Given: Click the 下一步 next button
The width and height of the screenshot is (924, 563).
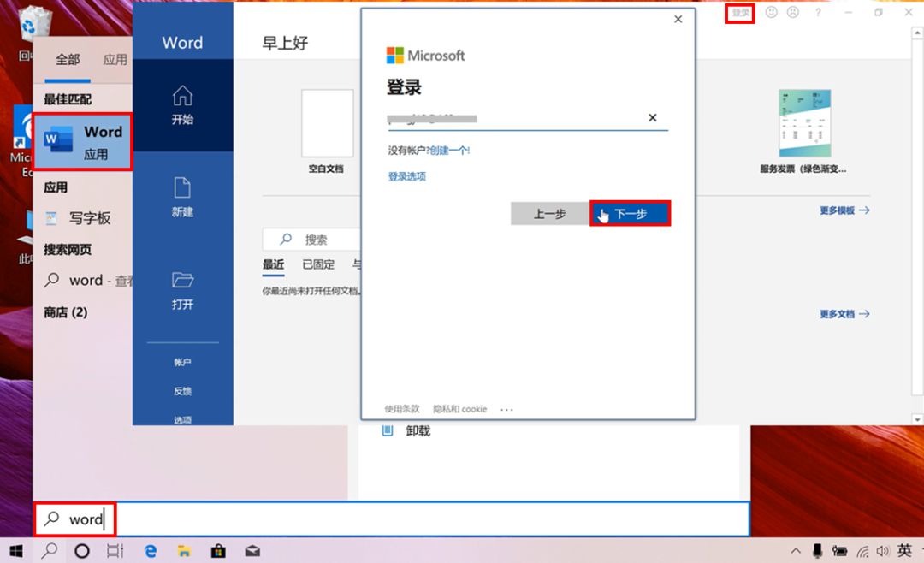Looking at the screenshot, I should tap(630, 213).
